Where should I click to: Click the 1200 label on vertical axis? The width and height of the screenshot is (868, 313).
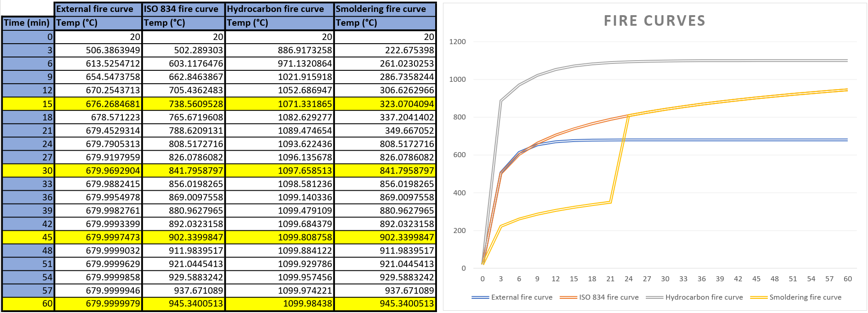(457, 42)
